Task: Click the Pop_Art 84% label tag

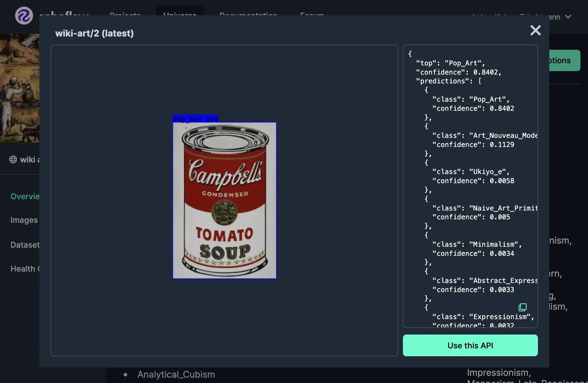Action: click(195, 119)
